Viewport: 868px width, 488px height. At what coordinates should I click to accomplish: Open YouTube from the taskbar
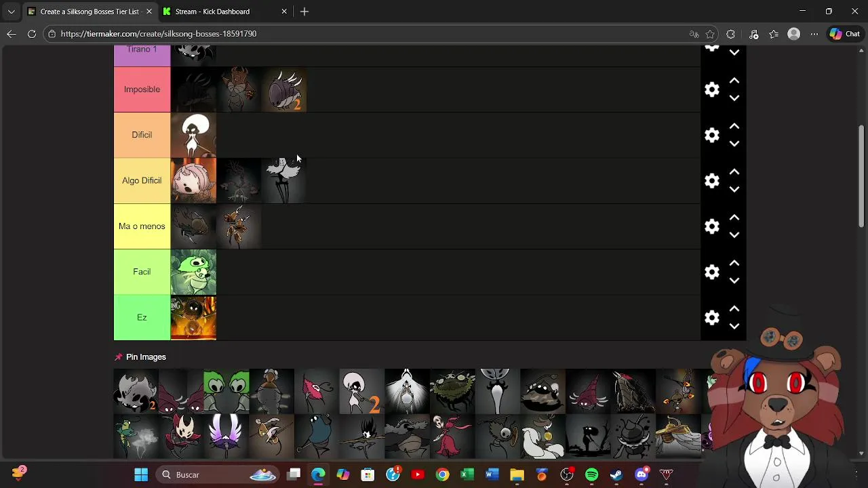[x=417, y=474]
